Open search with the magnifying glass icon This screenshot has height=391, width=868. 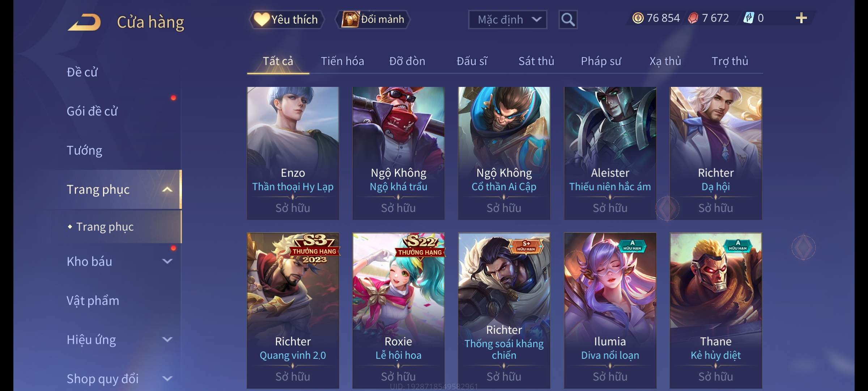click(568, 20)
